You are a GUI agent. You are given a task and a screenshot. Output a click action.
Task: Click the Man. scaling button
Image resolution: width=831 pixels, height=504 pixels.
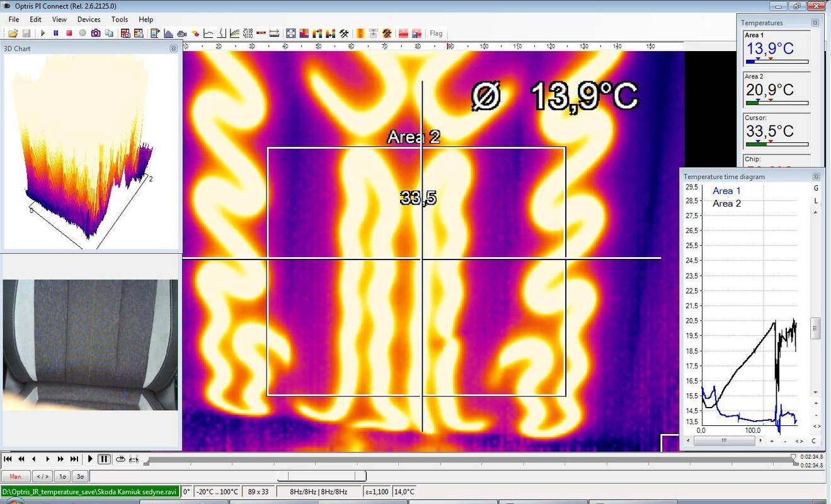point(16,476)
